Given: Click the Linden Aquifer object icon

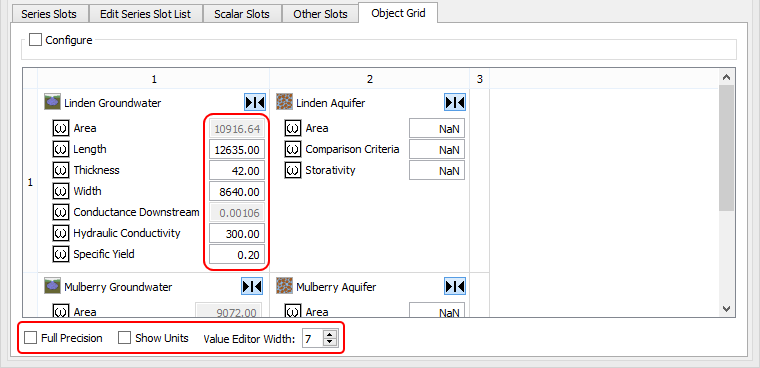Looking at the screenshot, I should click(284, 102).
